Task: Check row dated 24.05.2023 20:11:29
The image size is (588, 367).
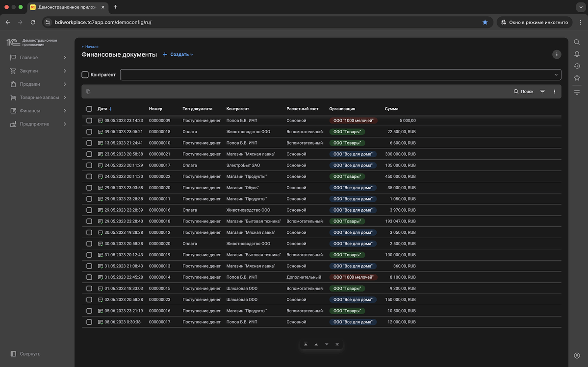Action: pyautogui.click(x=89, y=165)
